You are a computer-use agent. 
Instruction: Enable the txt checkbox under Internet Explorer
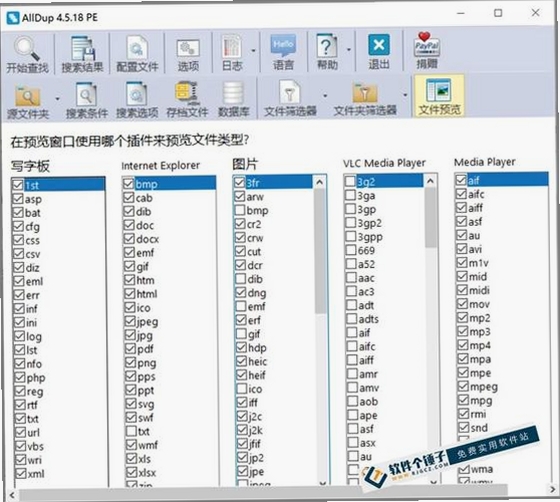[131, 431]
